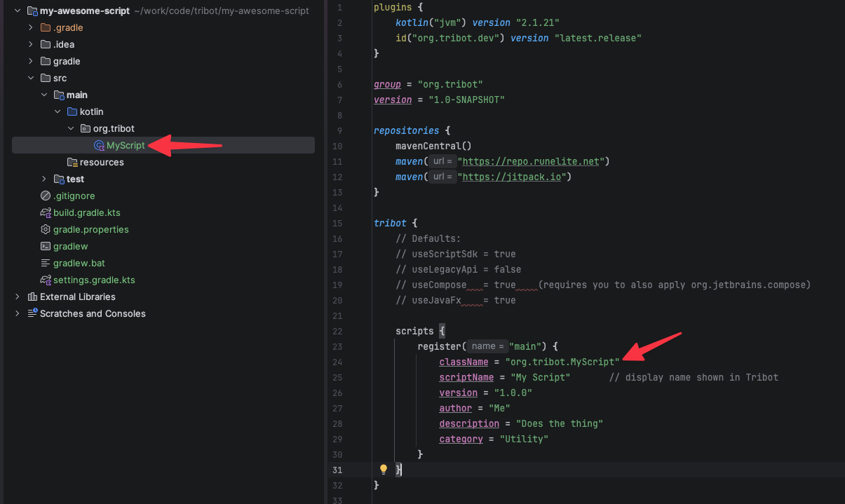Collapse the src folder
This screenshot has height=504, width=845.
[30, 78]
